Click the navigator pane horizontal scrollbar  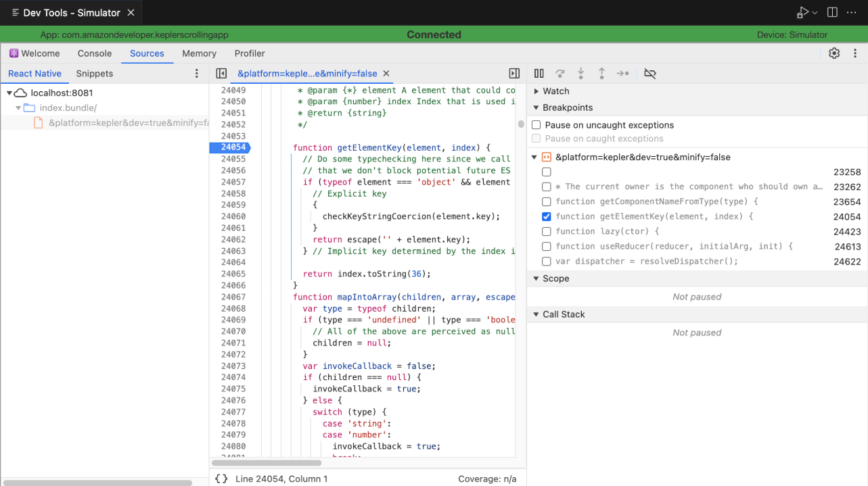pos(97,483)
